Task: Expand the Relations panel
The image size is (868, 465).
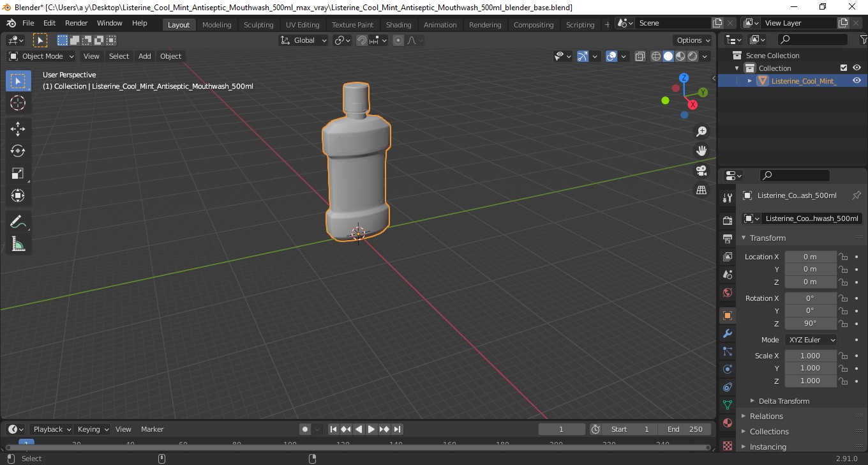Action: [766, 416]
